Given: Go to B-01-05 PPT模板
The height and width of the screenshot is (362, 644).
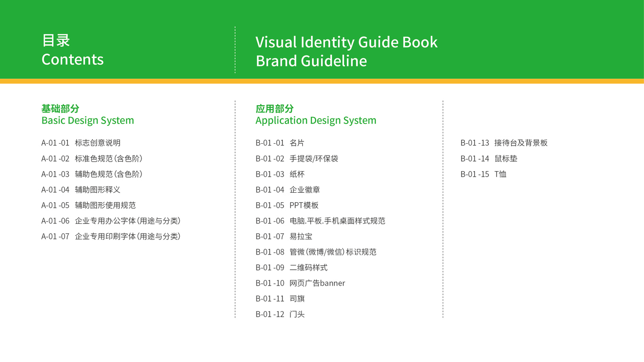Looking at the screenshot, I should tap(287, 205).
